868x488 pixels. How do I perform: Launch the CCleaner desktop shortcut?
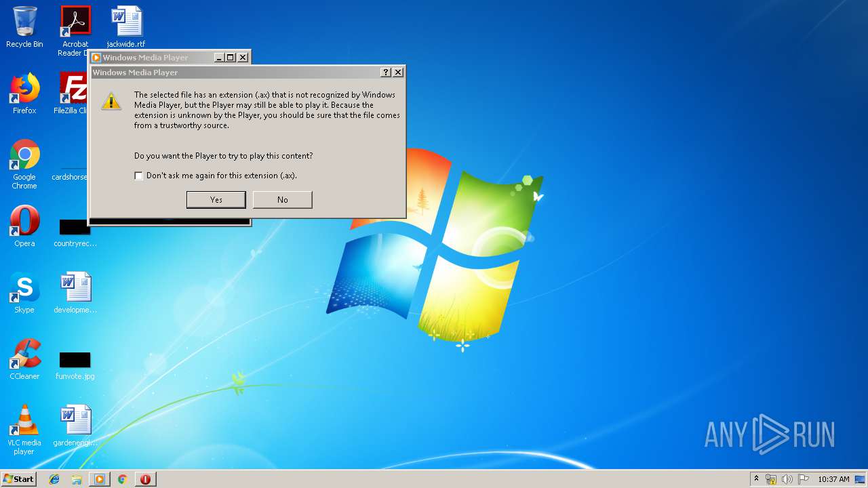24,359
